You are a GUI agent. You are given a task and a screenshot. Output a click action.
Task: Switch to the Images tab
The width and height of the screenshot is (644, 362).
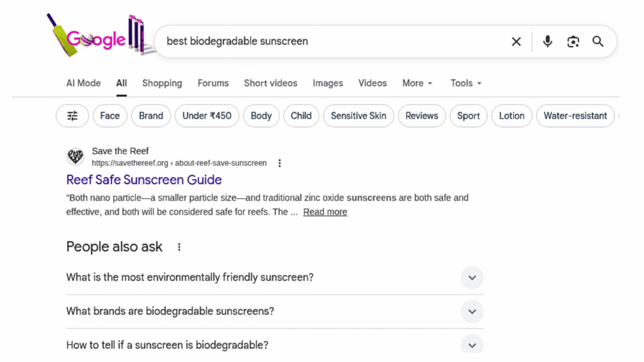328,83
